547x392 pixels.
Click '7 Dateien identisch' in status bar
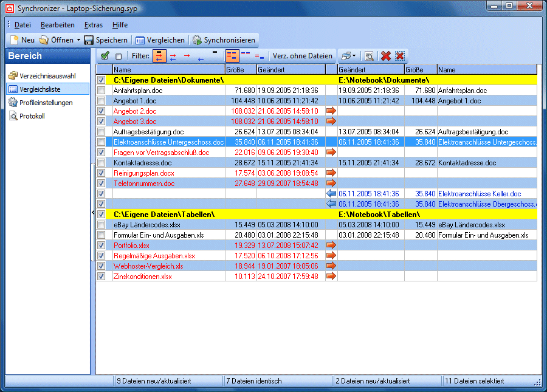coord(253,381)
